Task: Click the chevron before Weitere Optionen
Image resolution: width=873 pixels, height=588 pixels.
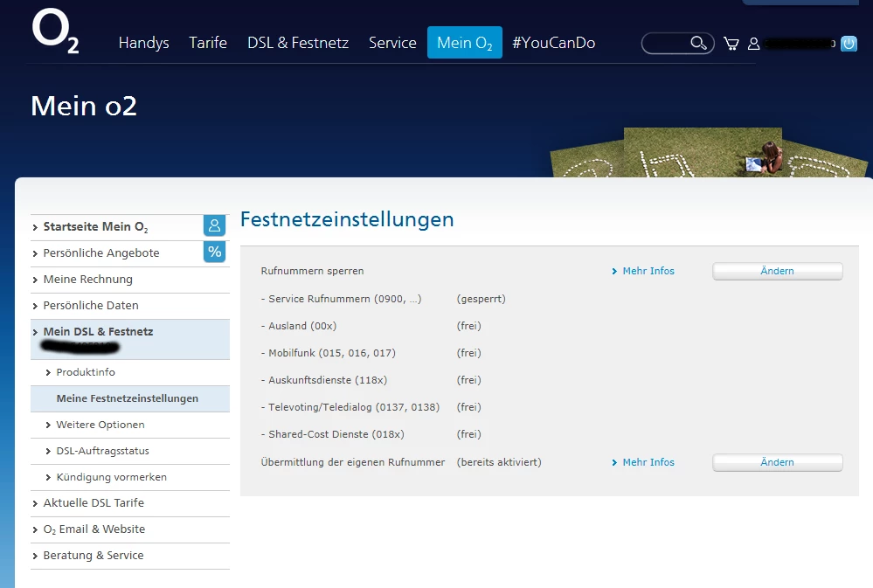Action: (48, 425)
